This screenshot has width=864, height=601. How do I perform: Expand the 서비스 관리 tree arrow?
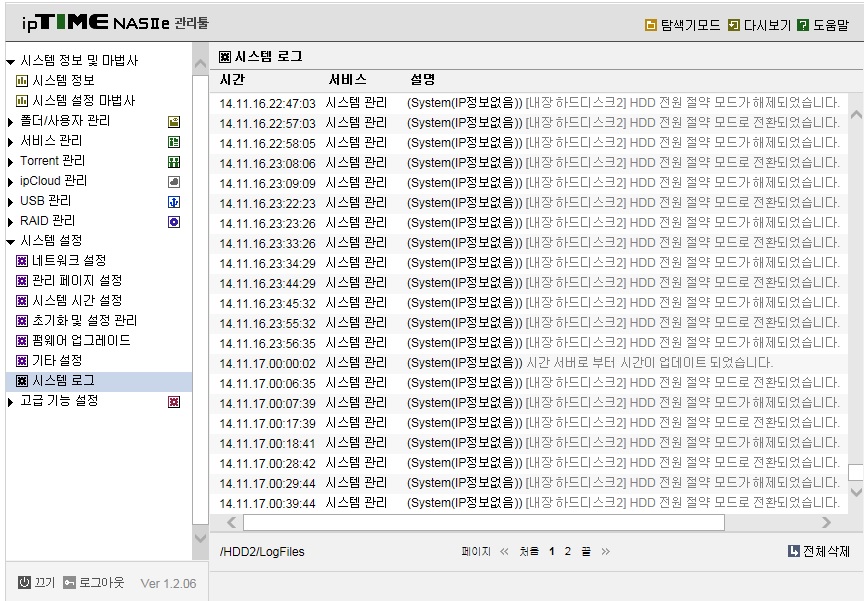click(10, 142)
